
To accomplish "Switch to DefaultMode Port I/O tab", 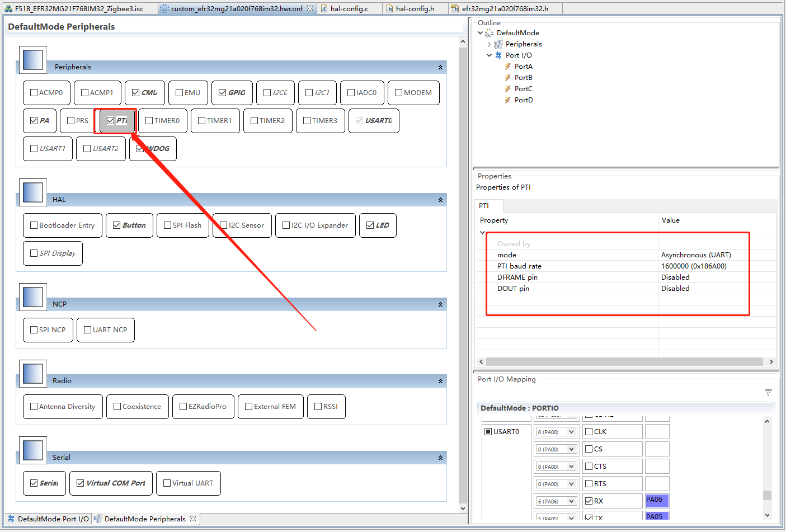I will coord(48,519).
